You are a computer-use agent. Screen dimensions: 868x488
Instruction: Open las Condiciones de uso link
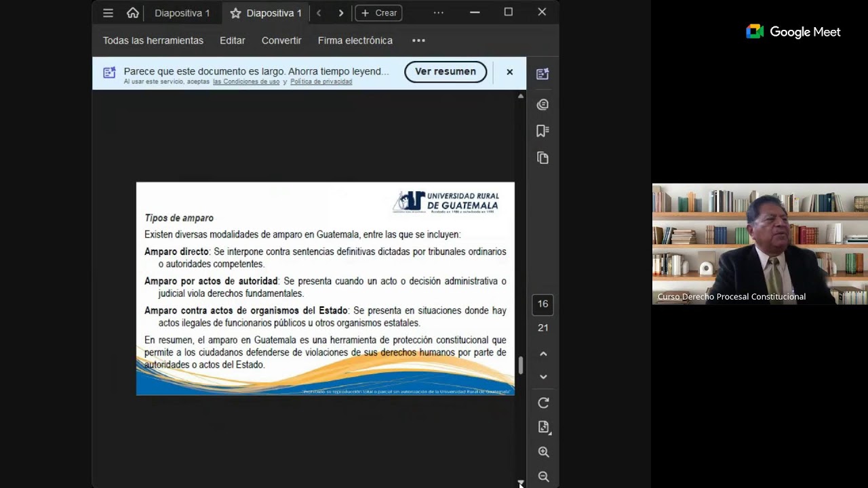(246, 82)
